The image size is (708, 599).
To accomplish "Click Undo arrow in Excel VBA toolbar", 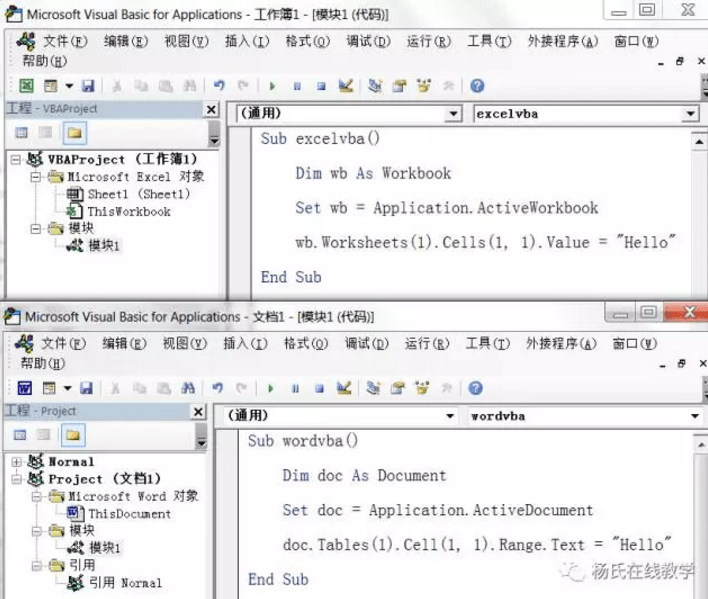I will coord(219,85).
